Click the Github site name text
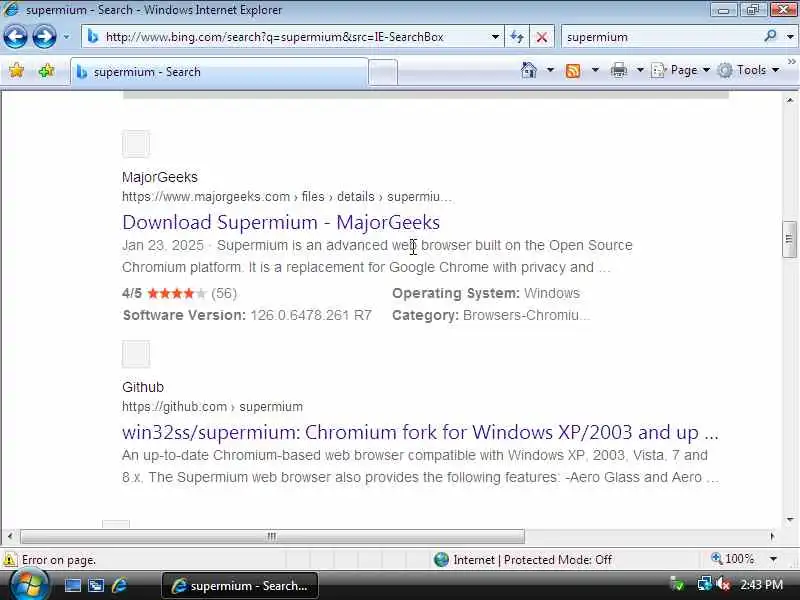Image resolution: width=800 pixels, height=600 pixels. tap(143, 387)
